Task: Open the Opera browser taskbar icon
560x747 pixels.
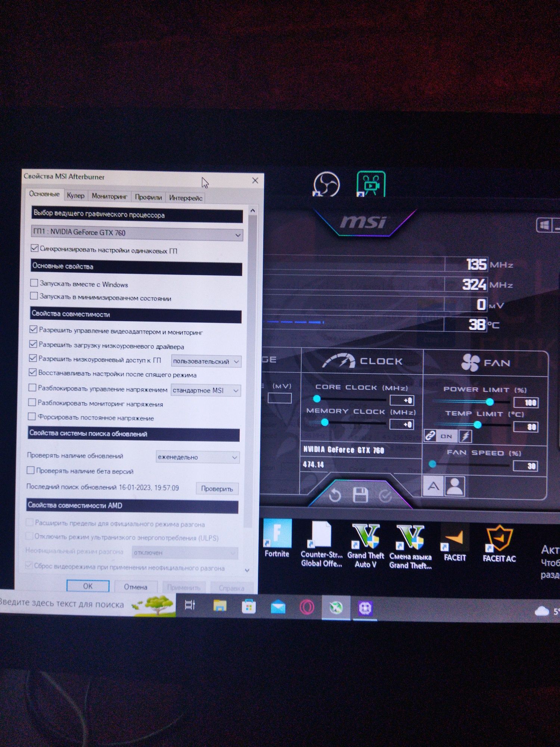Action: point(307,607)
